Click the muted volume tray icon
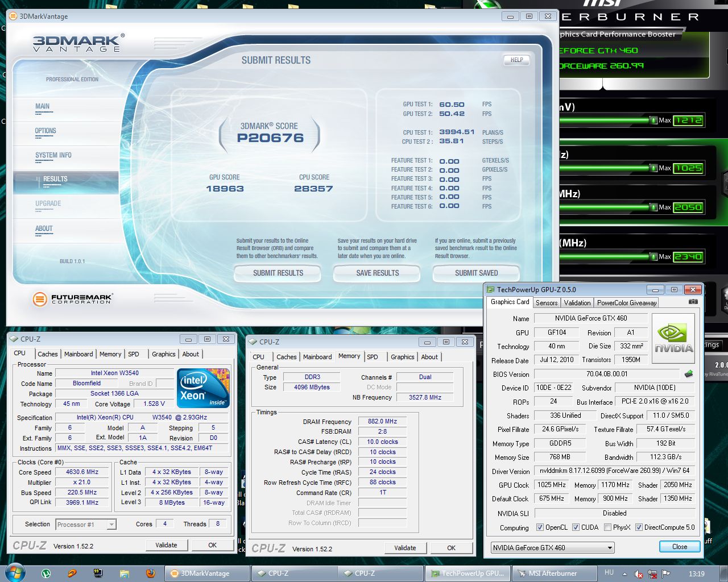Viewport: 728px width, 582px height. 639,574
